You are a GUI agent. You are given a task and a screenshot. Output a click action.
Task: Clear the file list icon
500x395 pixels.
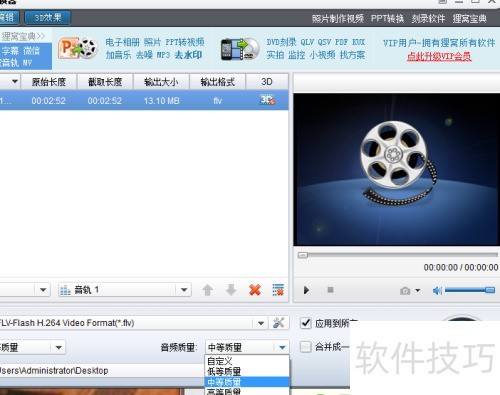[x=278, y=290]
